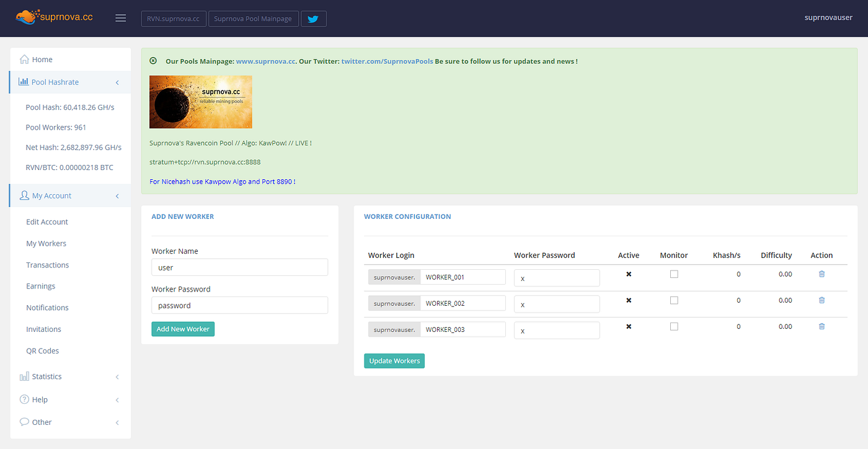Viewport: 868px width, 449px height.
Task: Open the QR Codes page
Action: [43, 350]
